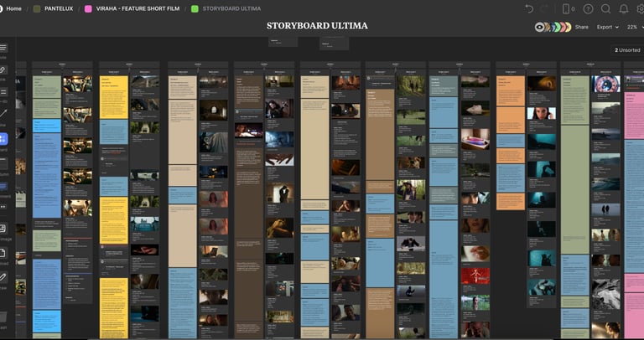Select the Note tool in the left toolbar
Screen dimensions: 644x340
3,49
